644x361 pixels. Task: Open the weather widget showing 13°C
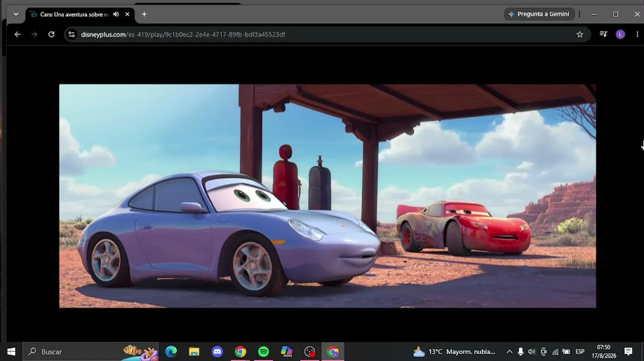pyautogui.click(x=454, y=351)
